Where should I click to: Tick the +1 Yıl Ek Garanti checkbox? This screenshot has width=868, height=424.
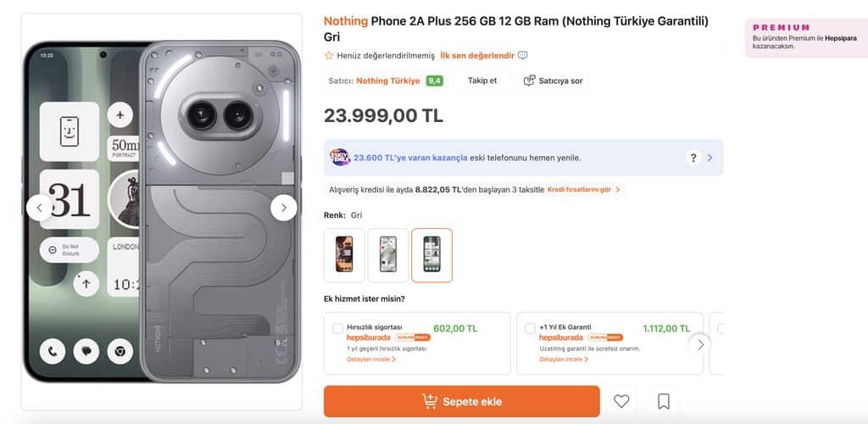click(x=530, y=328)
